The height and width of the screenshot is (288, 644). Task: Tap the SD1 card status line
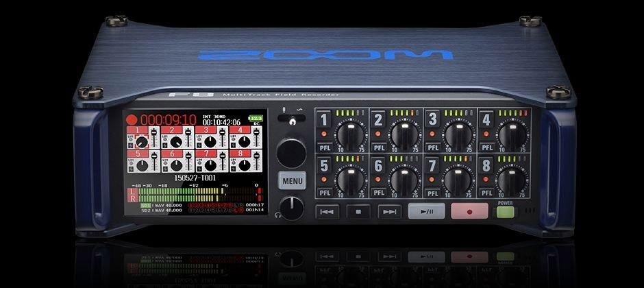click(161, 204)
